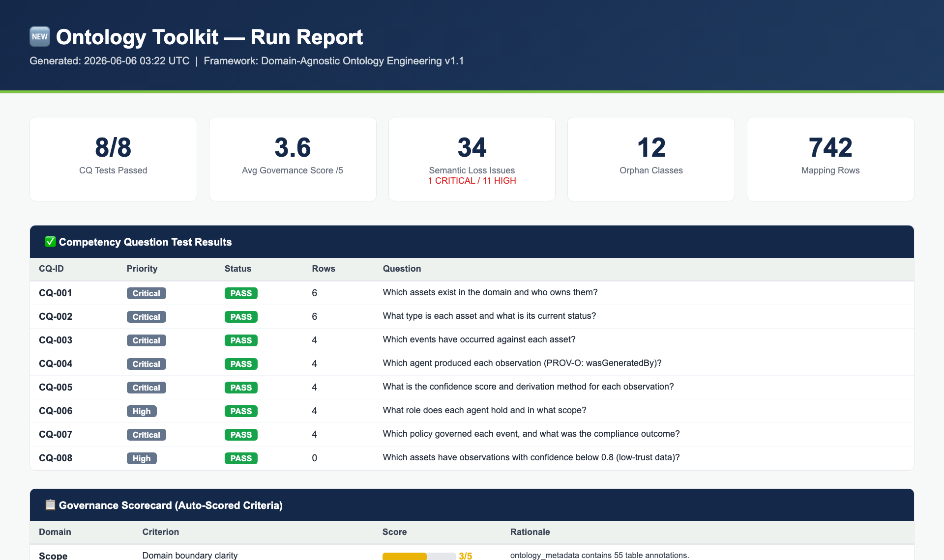Click the PASS badge in CQ-004 row

tap(241, 364)
